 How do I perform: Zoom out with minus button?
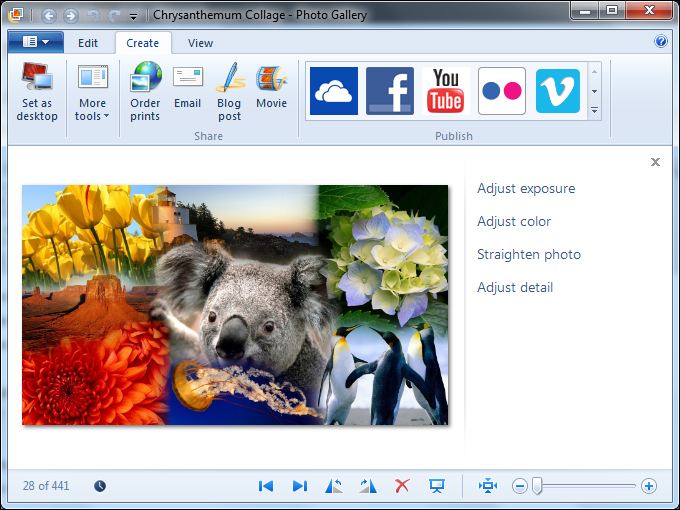[520, 486]
